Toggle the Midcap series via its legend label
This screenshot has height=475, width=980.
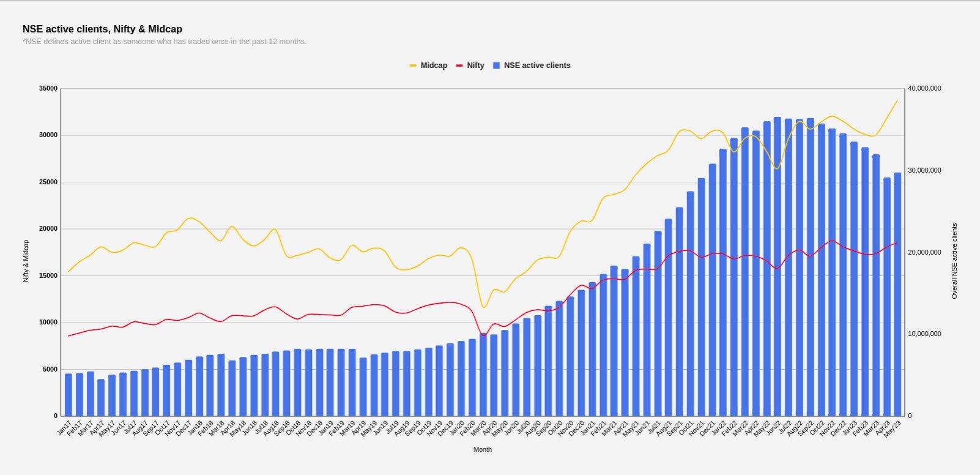click(x=434, y=65)
